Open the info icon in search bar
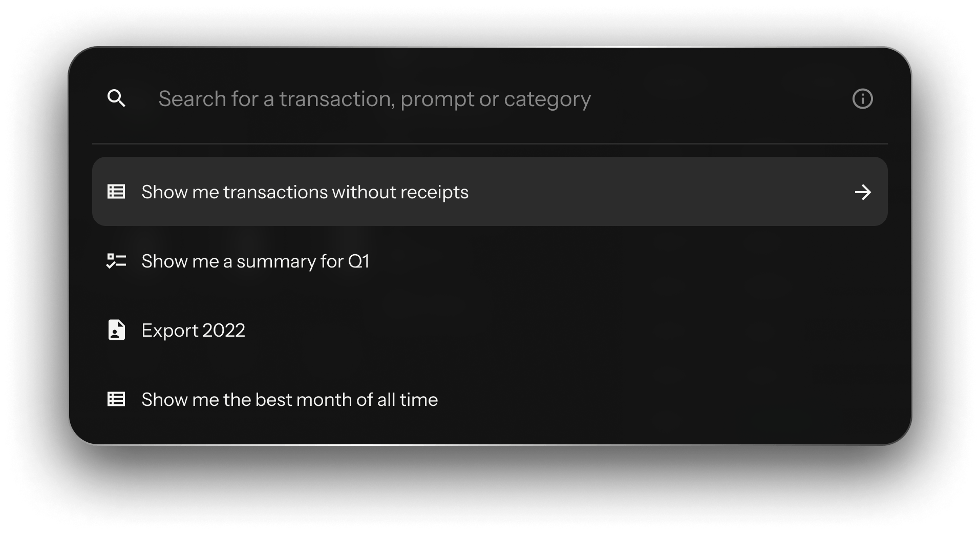The width and height of the screenshot is (980, 535). [x=862, y=99]
